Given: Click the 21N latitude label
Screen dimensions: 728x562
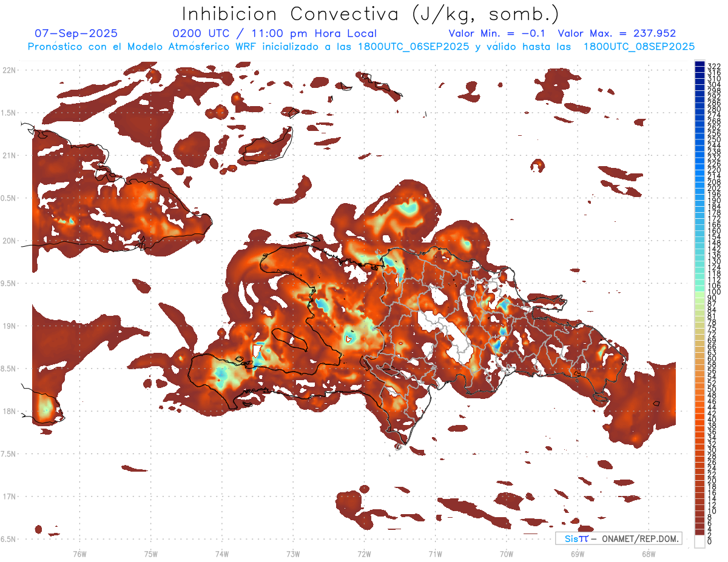Looking at the screenshot, I should tap(8, 156).
